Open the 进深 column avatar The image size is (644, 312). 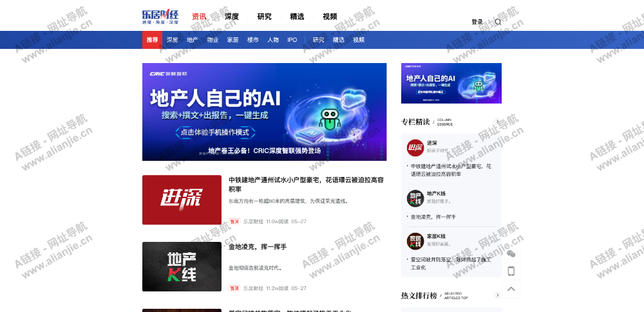pos(415,148)
